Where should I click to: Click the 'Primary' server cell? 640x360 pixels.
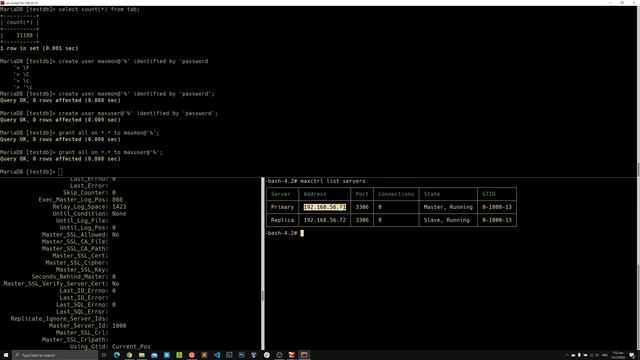(282, 207)
